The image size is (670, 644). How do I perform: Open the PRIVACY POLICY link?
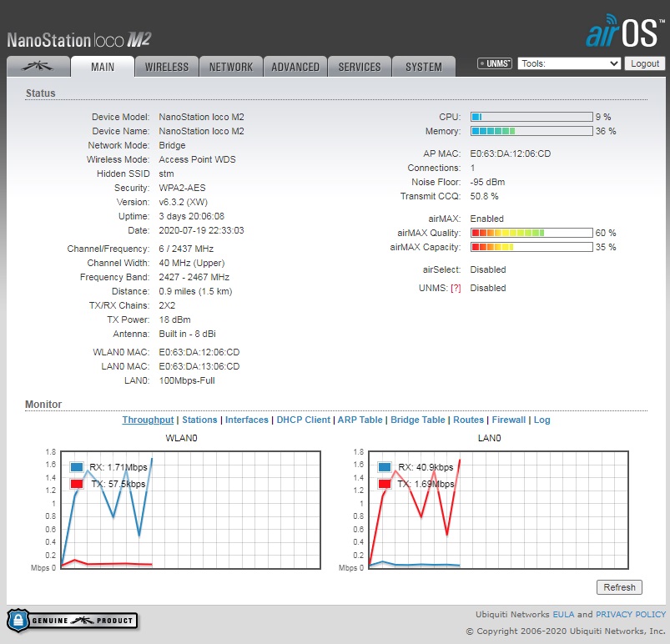(x=631, y=614)
